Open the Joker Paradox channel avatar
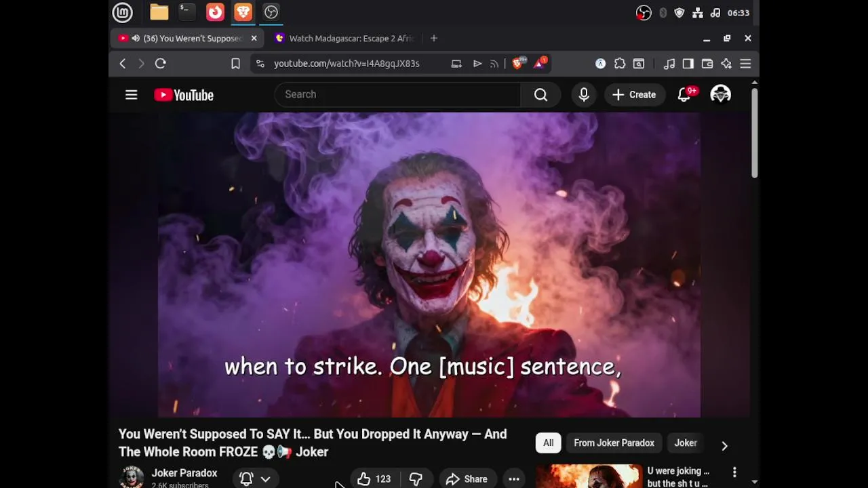 [132, 477]
